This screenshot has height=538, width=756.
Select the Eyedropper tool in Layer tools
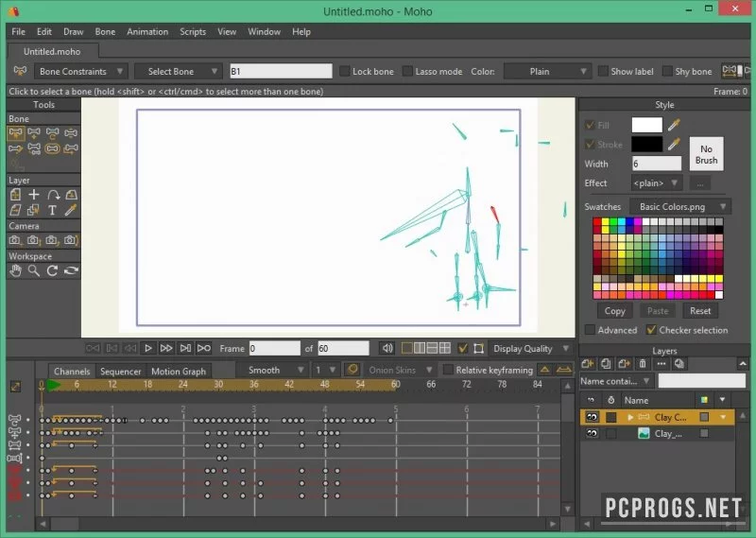[71, 210]
